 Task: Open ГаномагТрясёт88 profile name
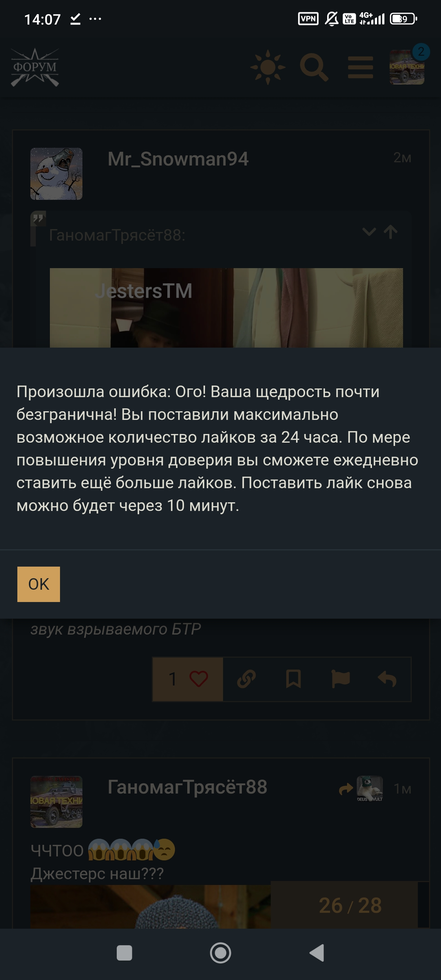click(188, 787)
